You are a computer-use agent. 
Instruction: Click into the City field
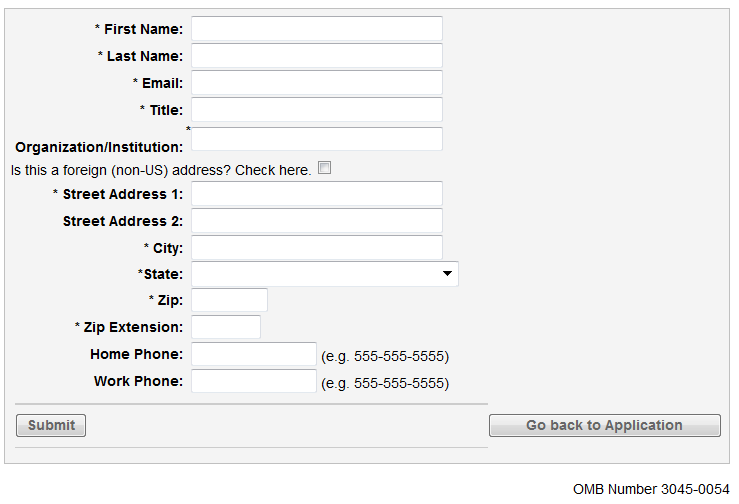[x=316, y=248]
